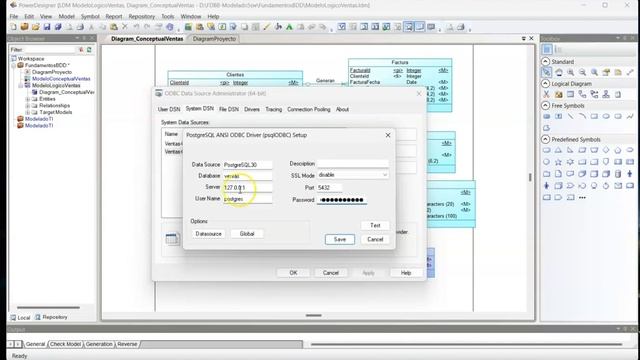The height and width of the screenshot is (360, 640).
Task: Click the green refresh icon beside Filter
Action: pos(89,49)
